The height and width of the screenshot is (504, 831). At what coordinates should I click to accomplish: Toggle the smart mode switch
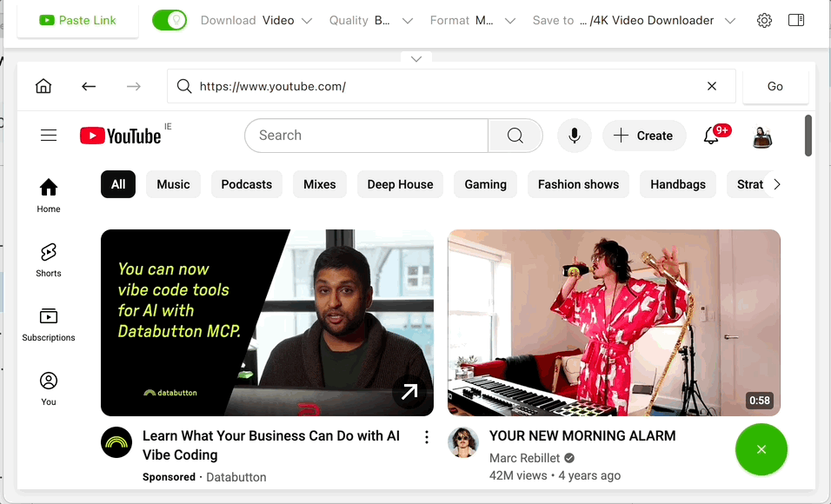pyautogui.click(x=170, y=21)
